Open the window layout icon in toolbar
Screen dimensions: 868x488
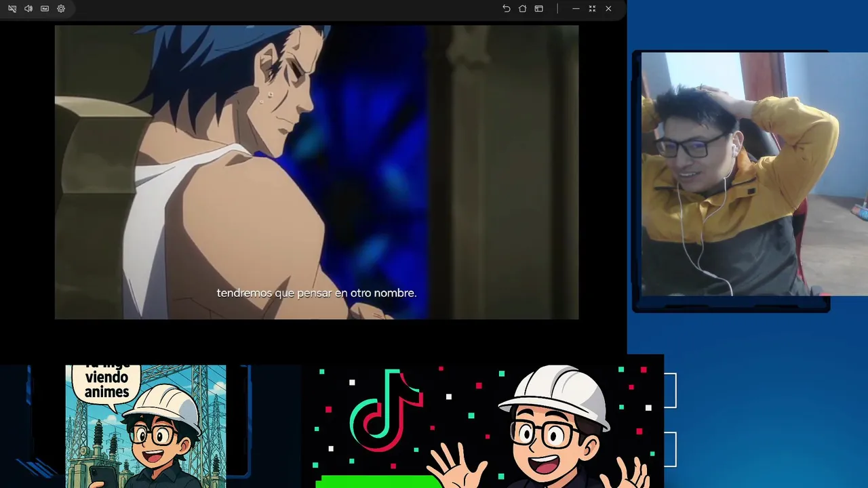click(538, 9)
